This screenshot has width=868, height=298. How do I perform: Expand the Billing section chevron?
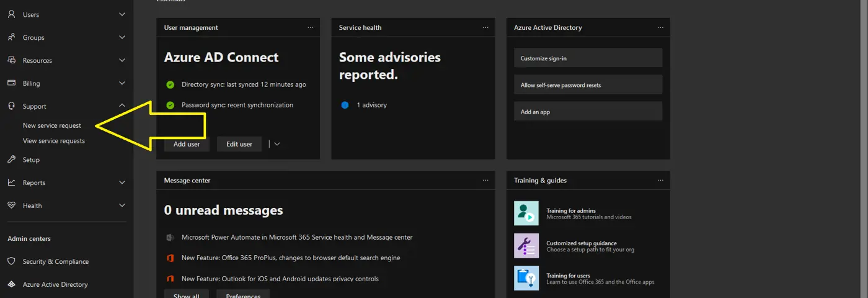(x=122, y=83)
